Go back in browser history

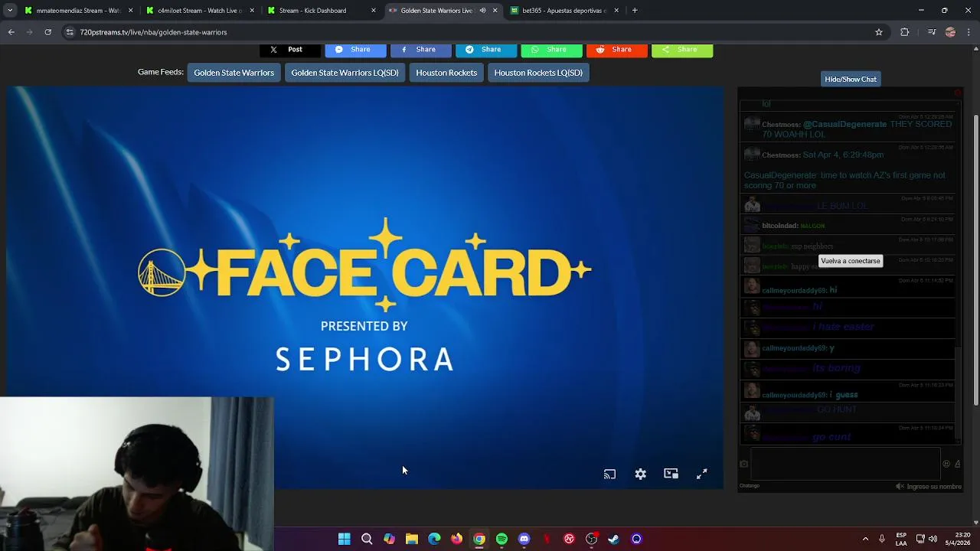tap(11, 32)
